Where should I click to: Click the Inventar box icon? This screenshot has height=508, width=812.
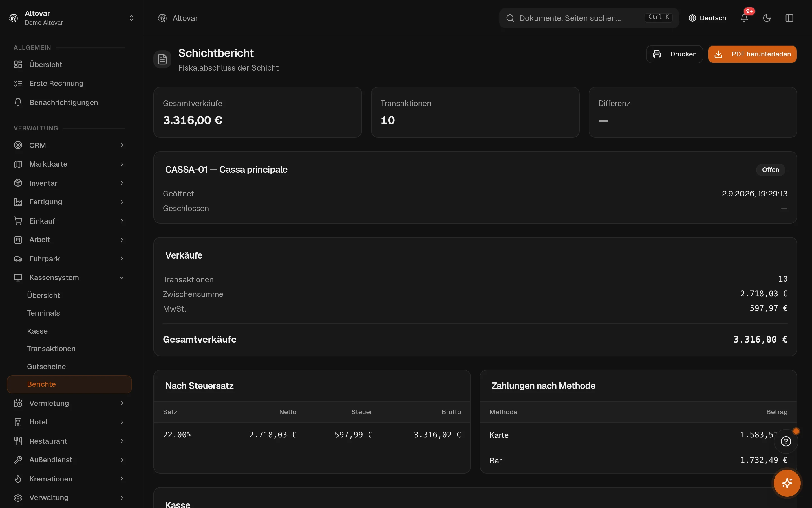pyautogui.click(x=18, y=183)
